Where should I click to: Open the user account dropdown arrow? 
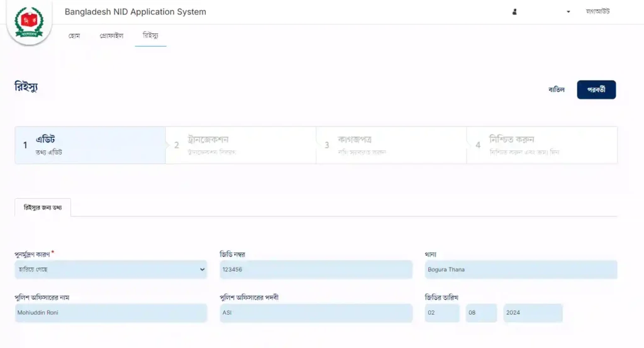pyautogui.click(x=568, y=12)
